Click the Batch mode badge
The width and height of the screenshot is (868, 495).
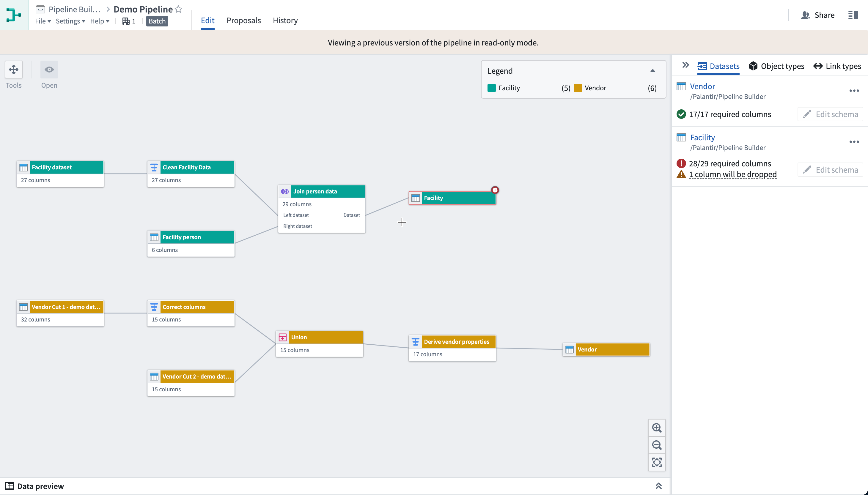(157, 21)
